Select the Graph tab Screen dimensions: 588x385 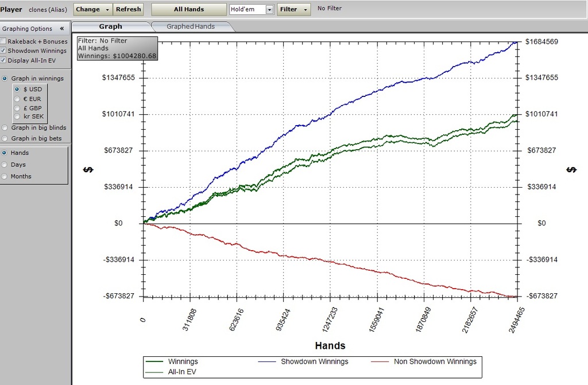pos(110,26)
